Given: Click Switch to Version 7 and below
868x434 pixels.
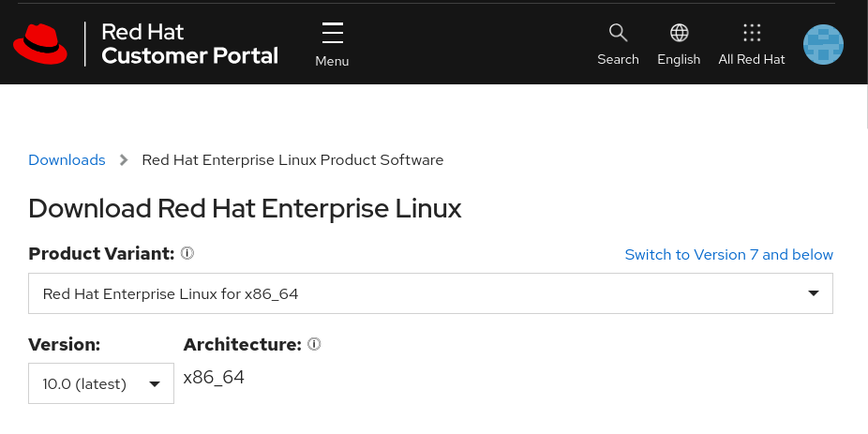Looking at the screenshot, I should click(x=729, y=255).
